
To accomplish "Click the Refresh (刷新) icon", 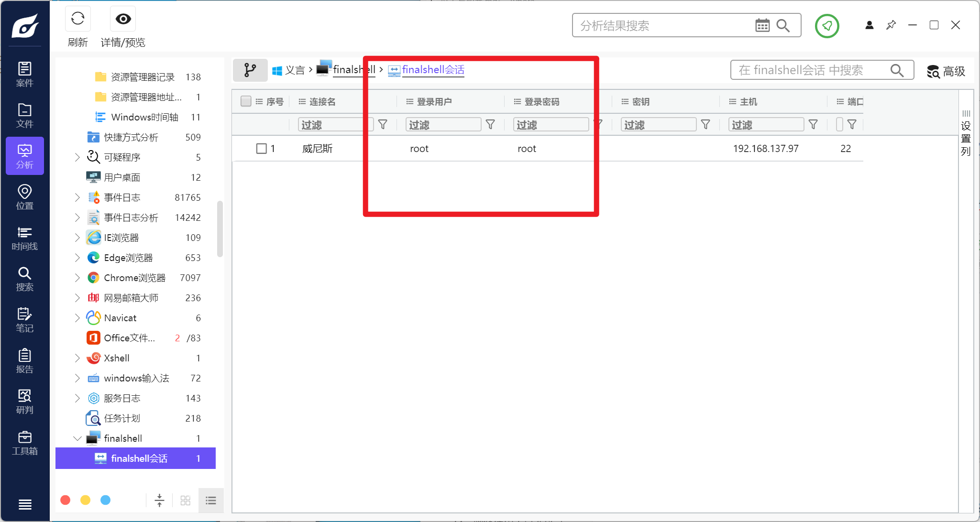I will pos(77,19).
